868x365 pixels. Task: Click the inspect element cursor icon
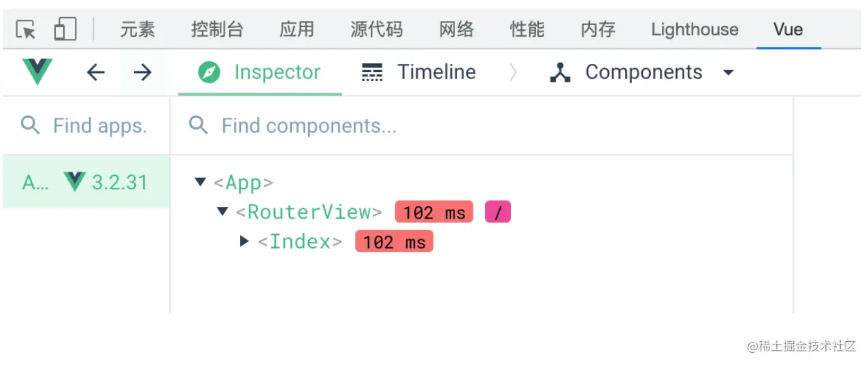pyautogui.click(x=26, y=30)
